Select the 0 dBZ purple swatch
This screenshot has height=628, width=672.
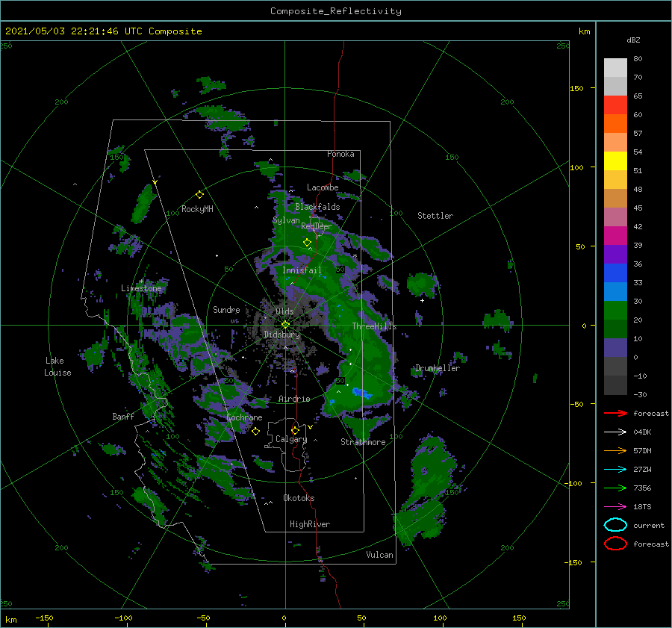pos(615,348)
